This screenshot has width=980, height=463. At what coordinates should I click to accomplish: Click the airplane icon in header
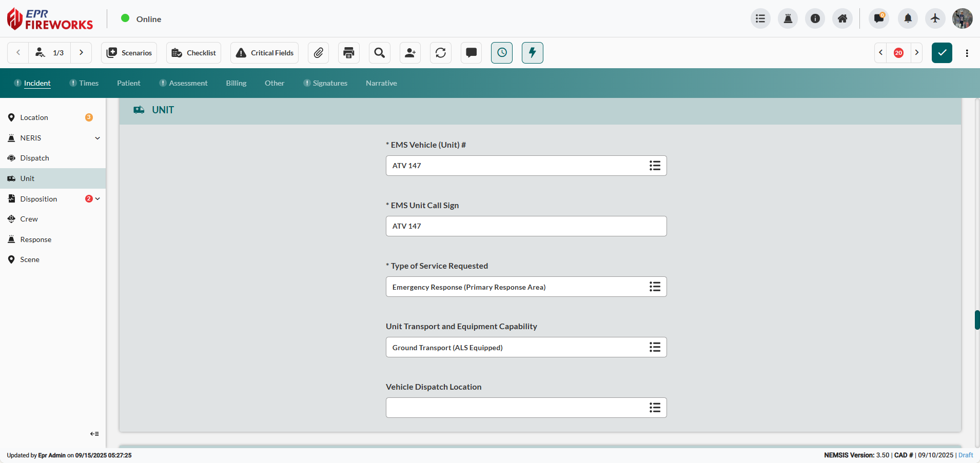[935, 19]
